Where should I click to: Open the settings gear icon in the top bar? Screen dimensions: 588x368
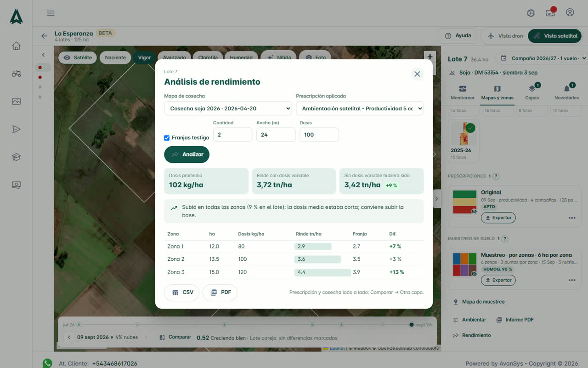[x=531, y=13]
